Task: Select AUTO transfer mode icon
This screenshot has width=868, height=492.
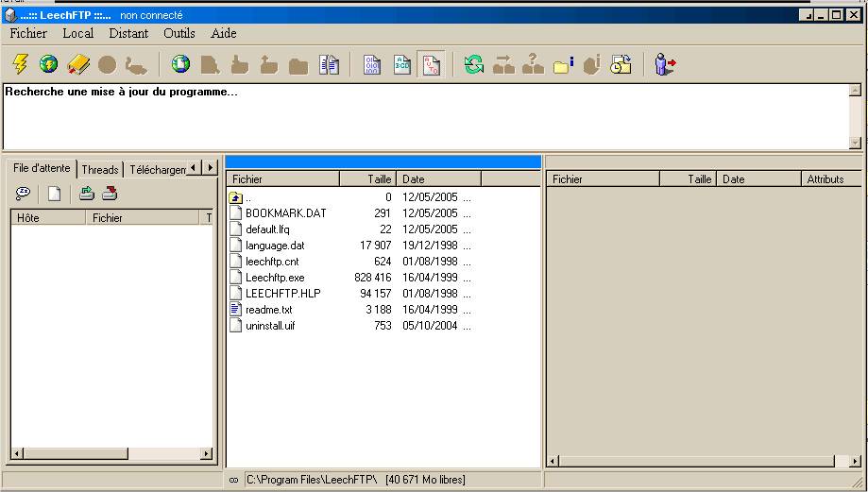Action: tap(432, 65)
